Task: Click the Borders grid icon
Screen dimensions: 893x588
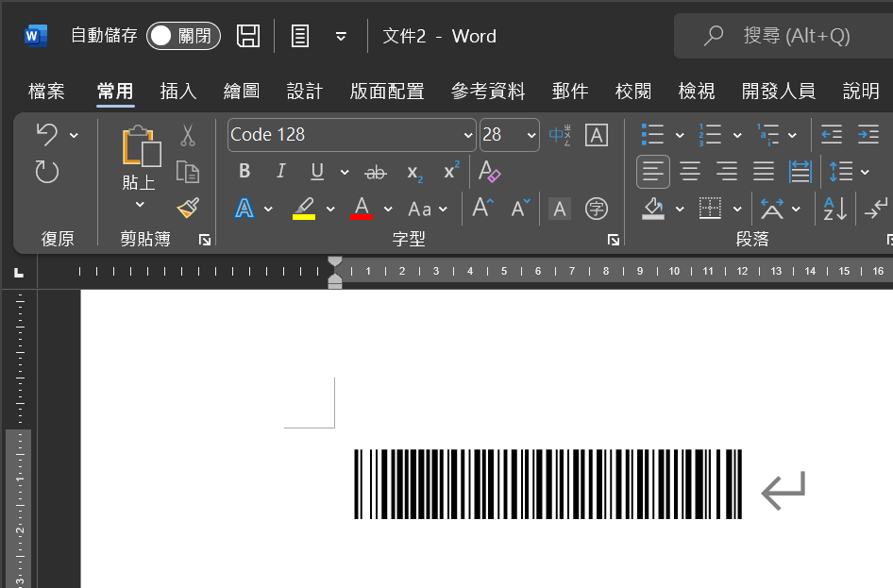Action: tap(710, 209)
